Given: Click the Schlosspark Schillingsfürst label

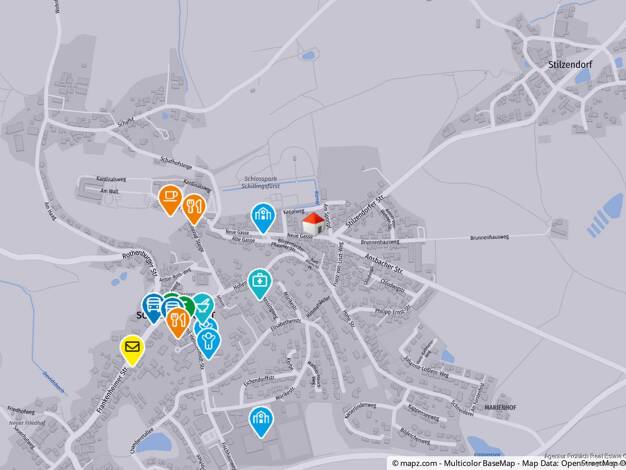Looking at the screenshot, I should 260,182.
